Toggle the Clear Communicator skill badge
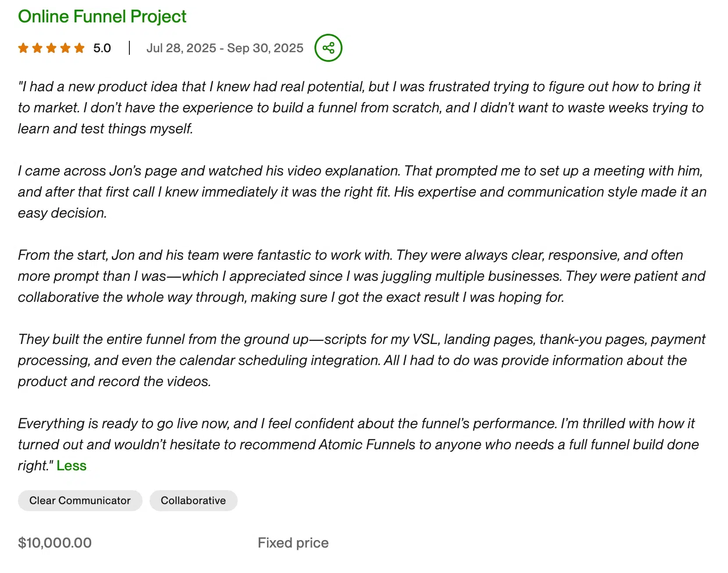 [x=80, y=501]
